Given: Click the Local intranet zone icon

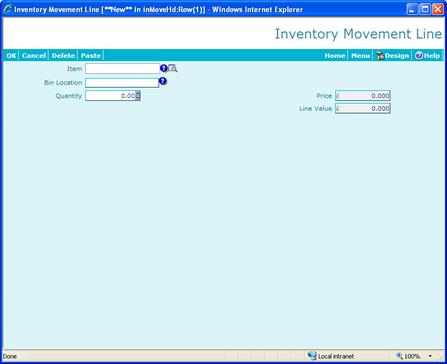Looking at the screenshot, I should click(x=312, y=356).
